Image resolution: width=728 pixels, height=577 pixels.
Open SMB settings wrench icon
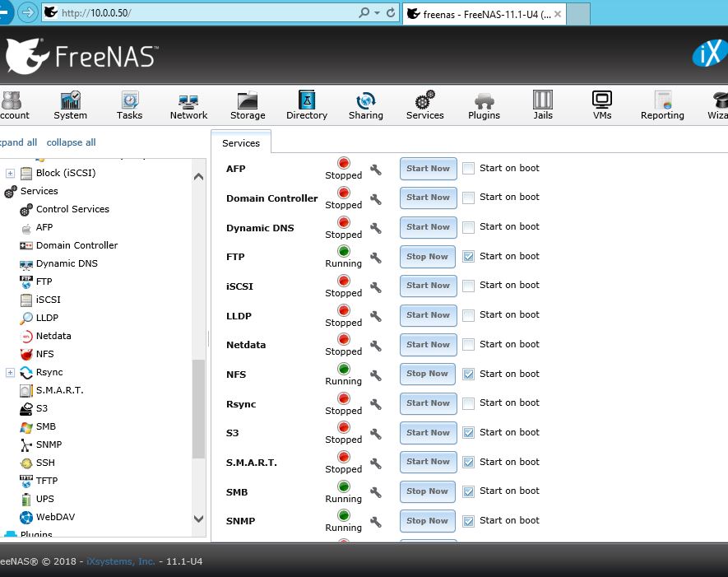[376, 492]
